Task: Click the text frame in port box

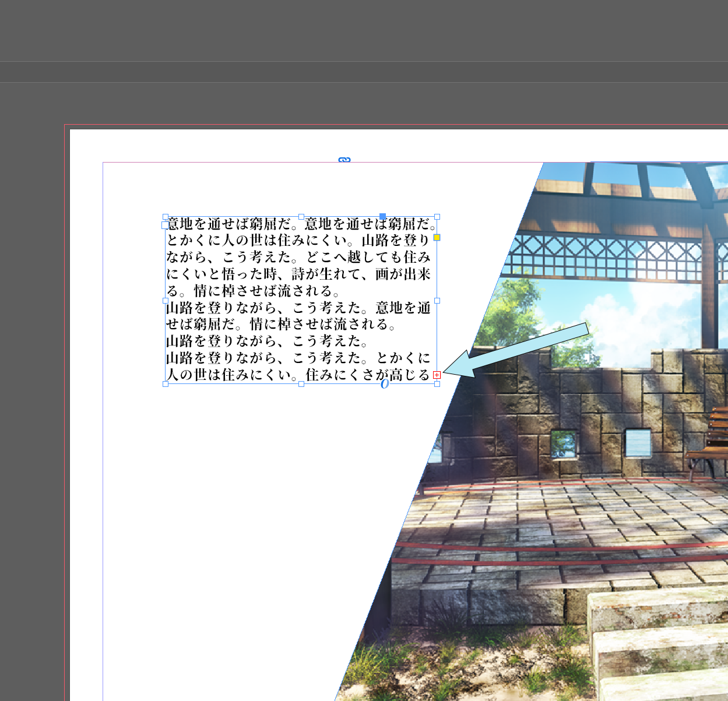Action: click(x=165, y=225)
